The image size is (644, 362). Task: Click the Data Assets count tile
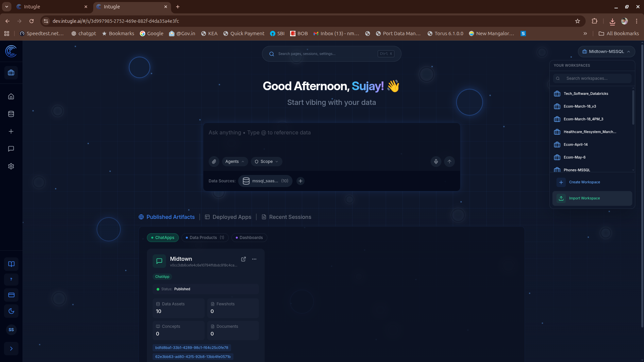coord(178,308)
